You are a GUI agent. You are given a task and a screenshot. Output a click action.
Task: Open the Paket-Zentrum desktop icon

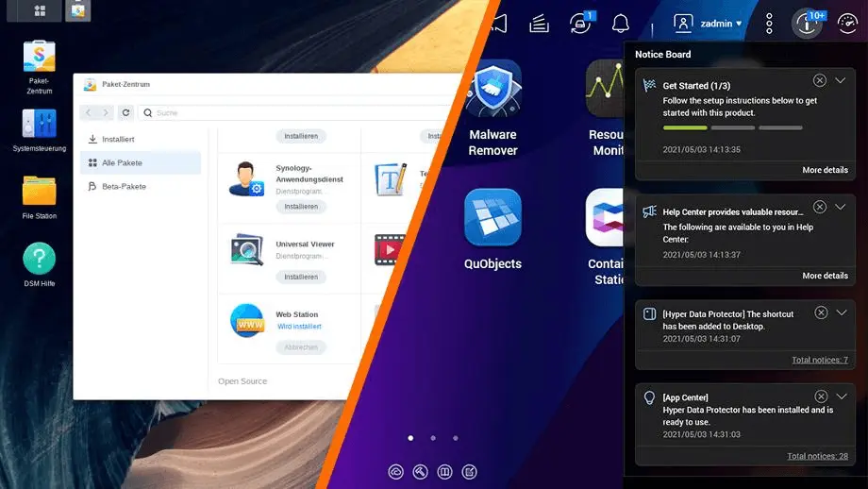(x=39, y=59)
